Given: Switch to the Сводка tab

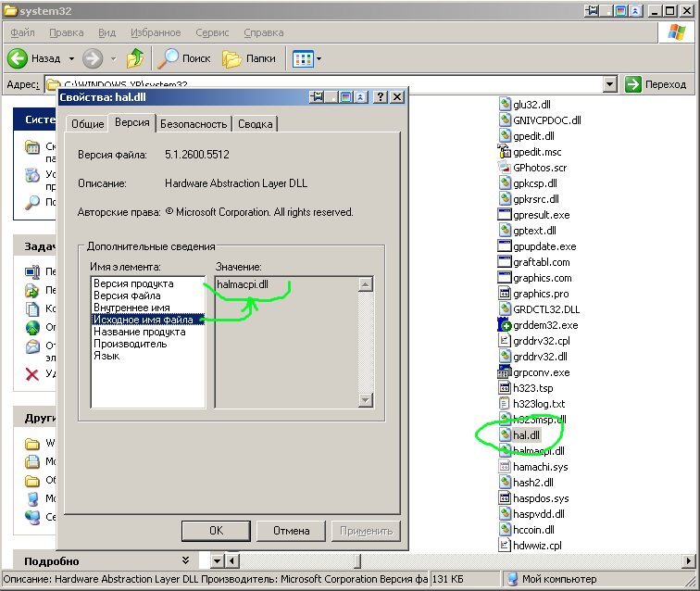Looking at the screenshot, I should [x=255, y=124].
